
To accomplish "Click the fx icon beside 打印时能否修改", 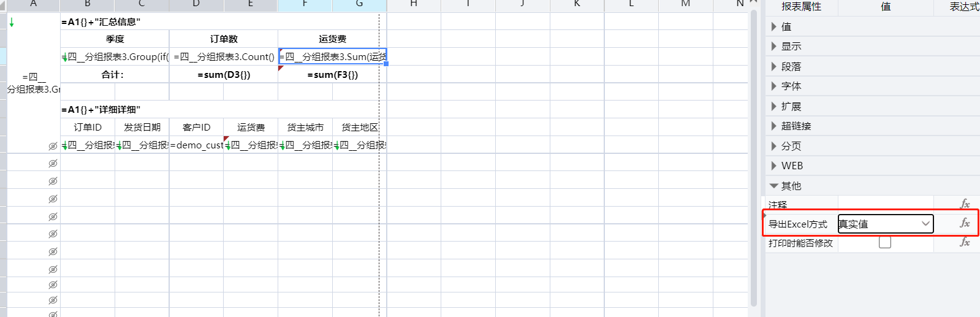I will [965, 242].
